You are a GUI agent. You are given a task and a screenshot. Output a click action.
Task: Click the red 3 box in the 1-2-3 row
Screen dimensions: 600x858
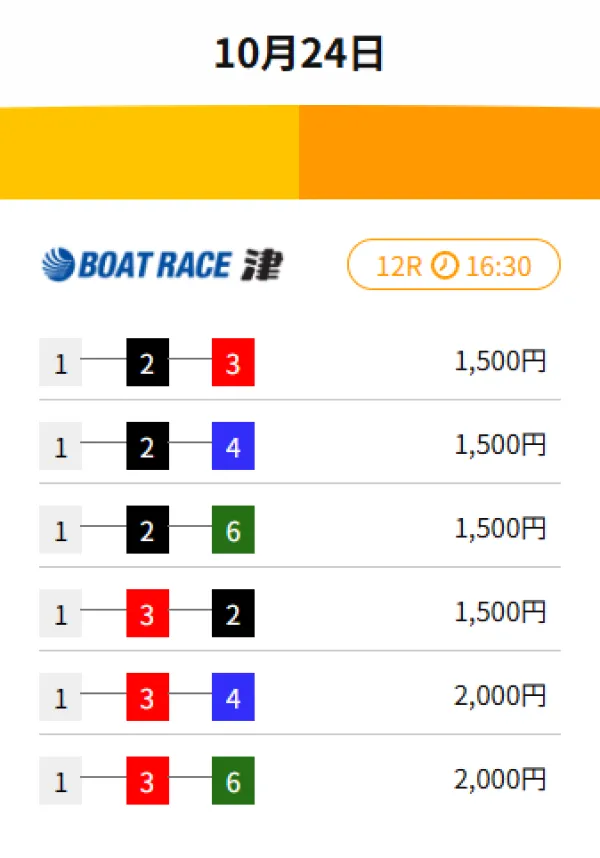click(x=233, y=363)
